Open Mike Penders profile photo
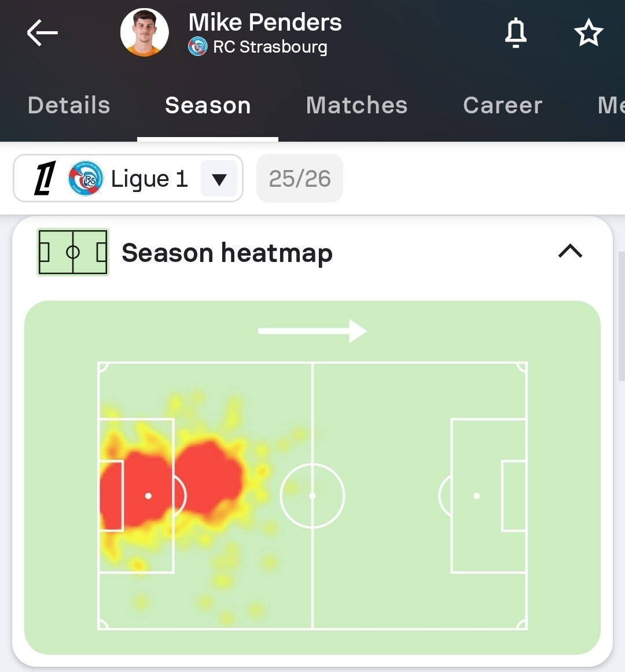Viewport: 625px width, 672px height. point(145,32)
